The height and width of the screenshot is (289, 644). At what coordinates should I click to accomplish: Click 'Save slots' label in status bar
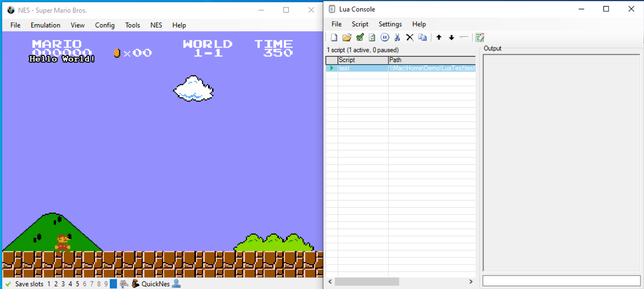pos(29,284)
